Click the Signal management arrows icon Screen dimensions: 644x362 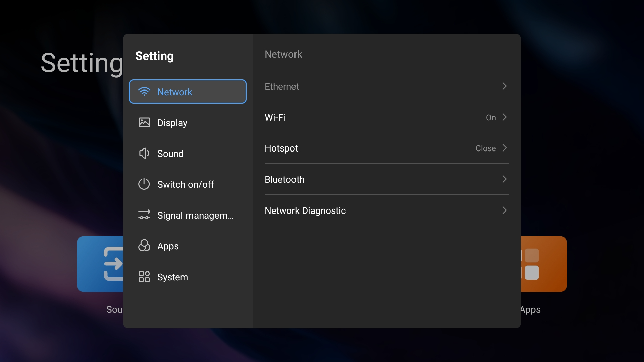pyautogui.click(x=144, y=215)
